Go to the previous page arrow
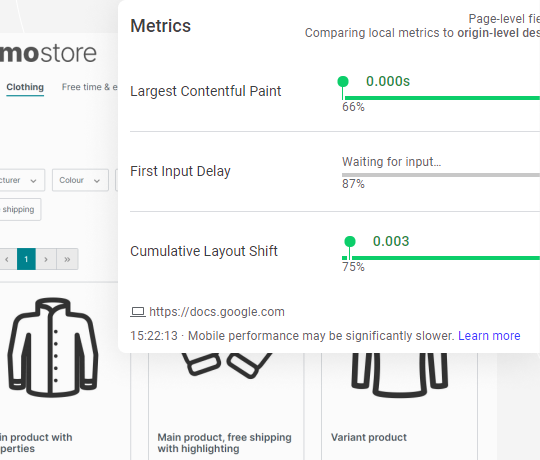 (x=8, y=259)
